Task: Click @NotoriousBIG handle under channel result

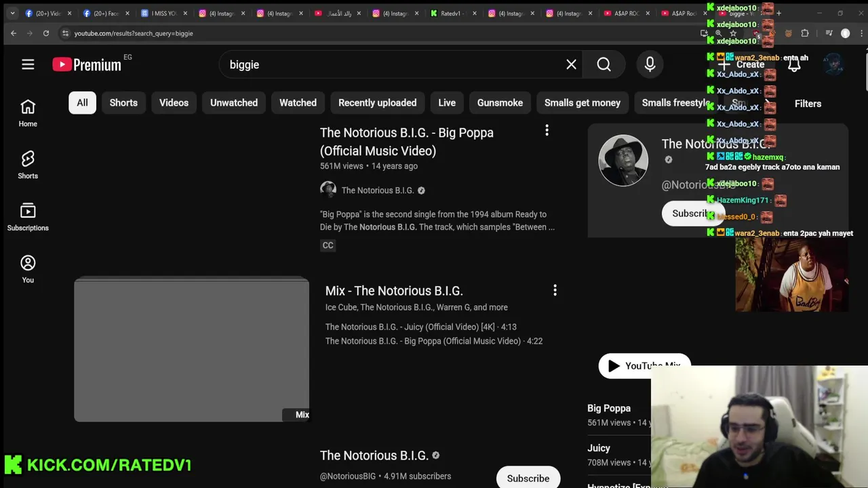Action: coord(348,476)
